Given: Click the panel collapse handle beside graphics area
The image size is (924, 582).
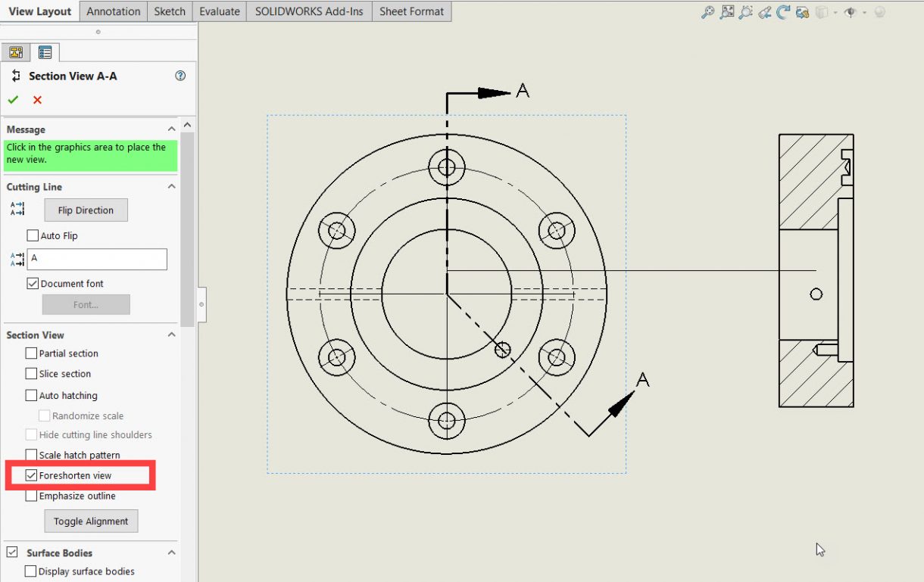Looking at the screenshot, I should [x=201, y=303].
